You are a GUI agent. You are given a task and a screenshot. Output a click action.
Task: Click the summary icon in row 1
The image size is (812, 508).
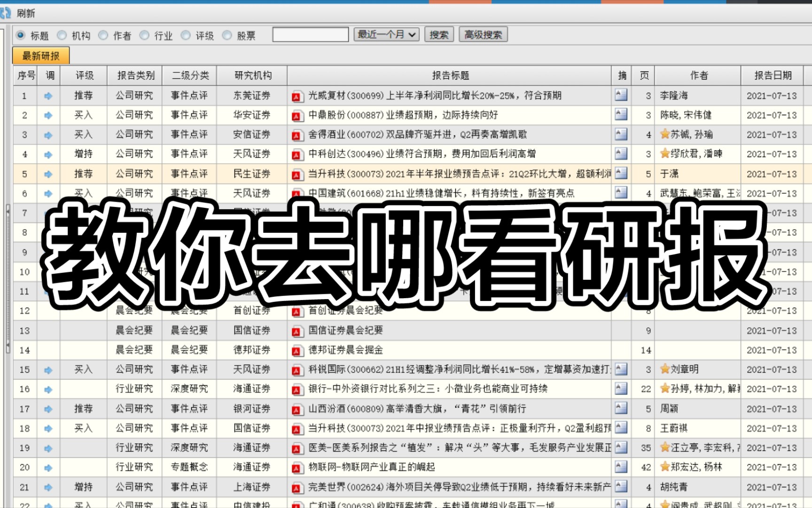[x=621, y=95]
